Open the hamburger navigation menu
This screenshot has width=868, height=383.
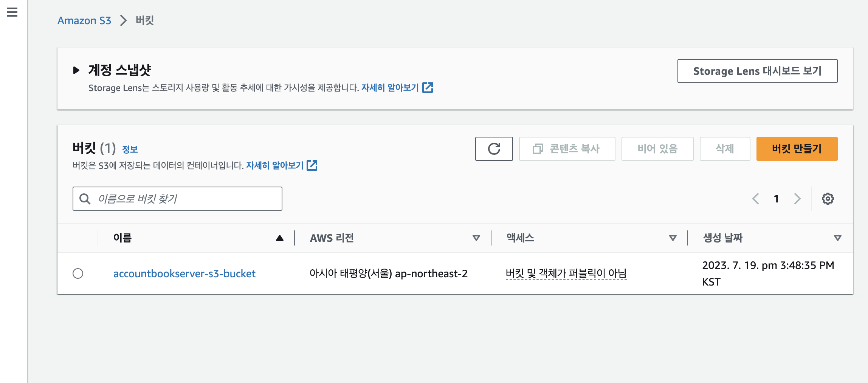pyautogui.click(x=12, y=12)
